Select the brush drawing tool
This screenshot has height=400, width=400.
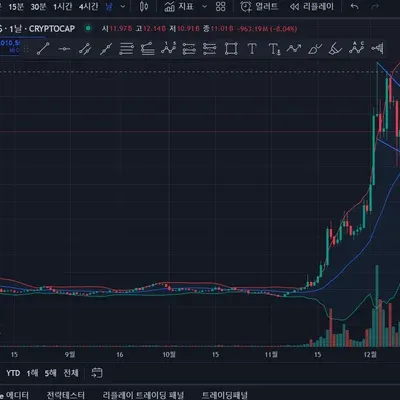(x=315, y=49)
